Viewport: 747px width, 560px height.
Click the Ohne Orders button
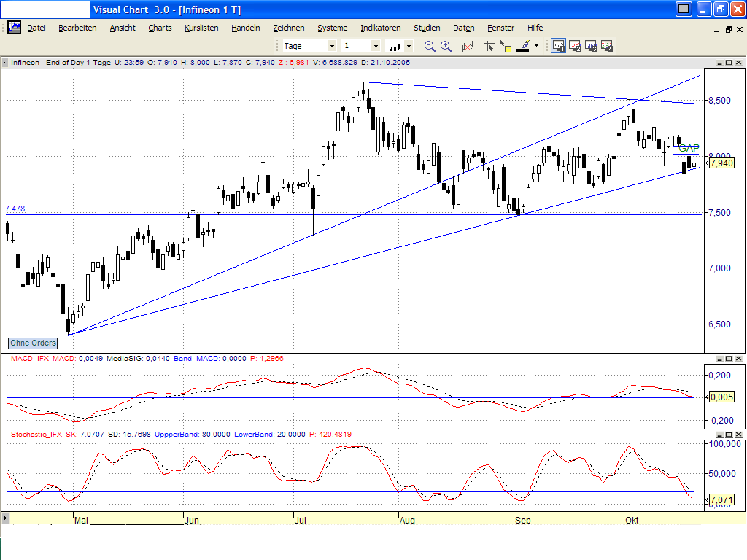tap(32, 343)
